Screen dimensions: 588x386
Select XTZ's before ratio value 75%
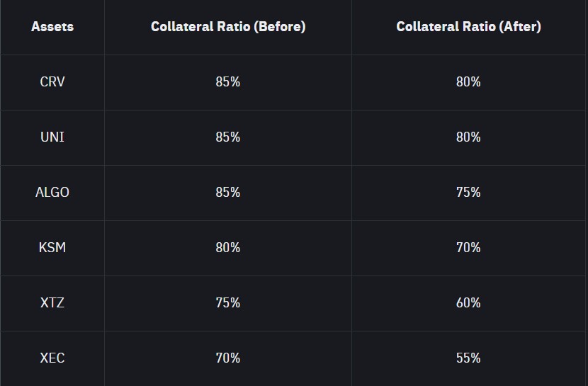[x=228, y=303]
